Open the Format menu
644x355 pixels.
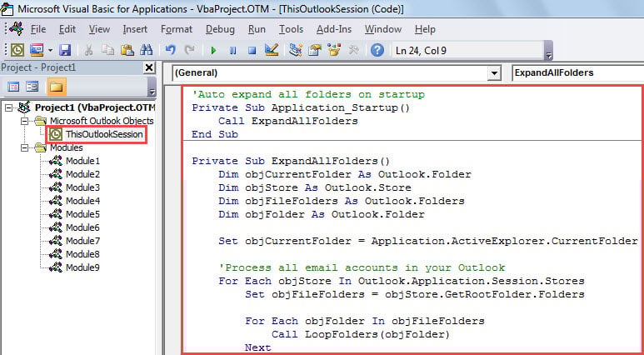tap(177, 30)
